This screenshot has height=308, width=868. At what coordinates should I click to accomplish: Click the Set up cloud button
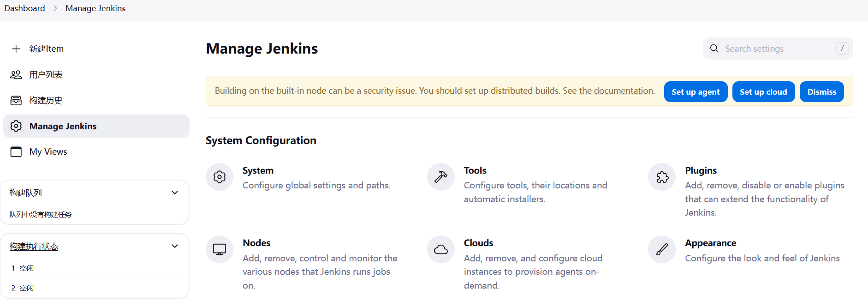pos(763,92)
